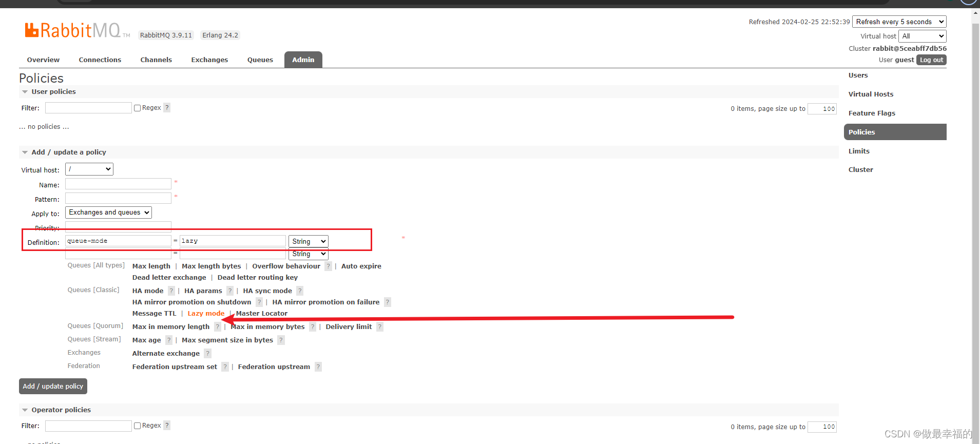Open the Virtual host All dropdown

[x=922, y=36]
